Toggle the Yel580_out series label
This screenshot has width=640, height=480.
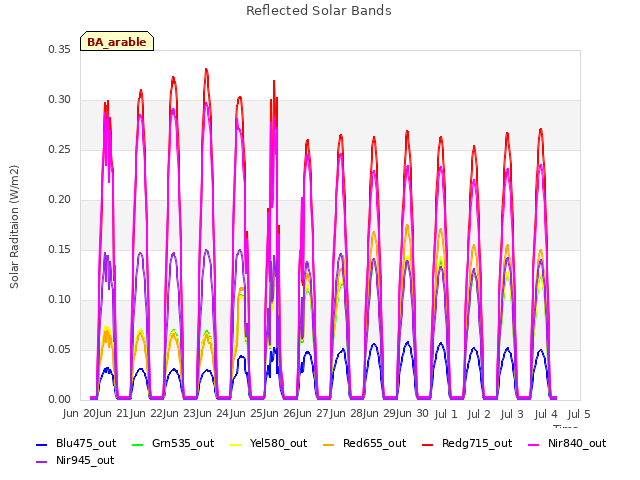[278, 444]
